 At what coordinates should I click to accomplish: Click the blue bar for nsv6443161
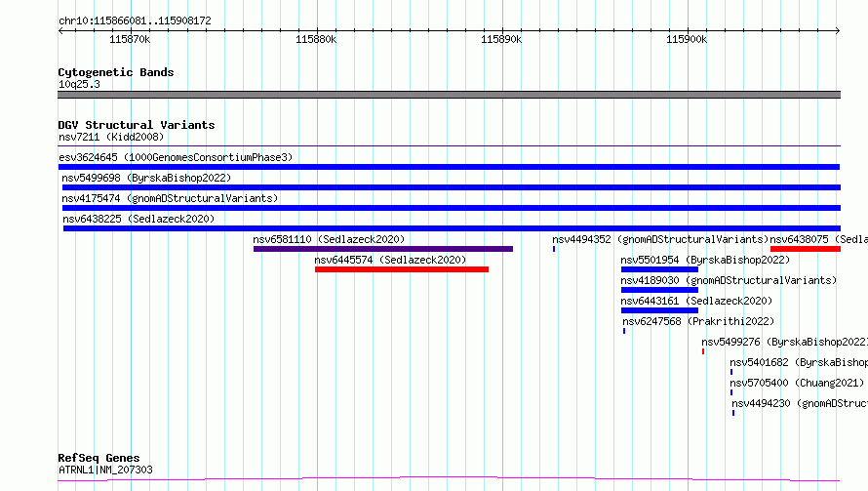click(x=659, y=310)
